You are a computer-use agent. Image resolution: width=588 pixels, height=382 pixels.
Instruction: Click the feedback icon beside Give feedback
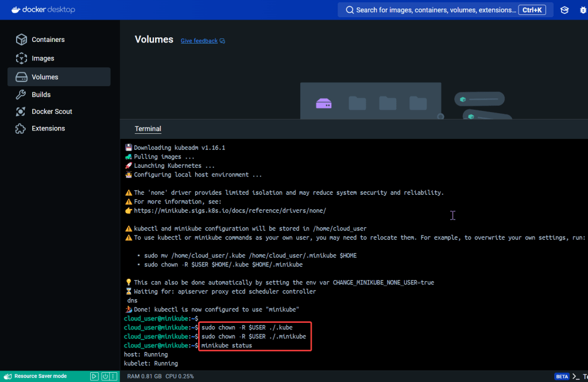[223, 41]
